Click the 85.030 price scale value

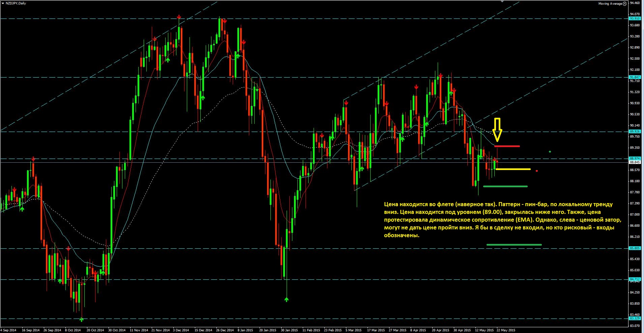(635, 270)
